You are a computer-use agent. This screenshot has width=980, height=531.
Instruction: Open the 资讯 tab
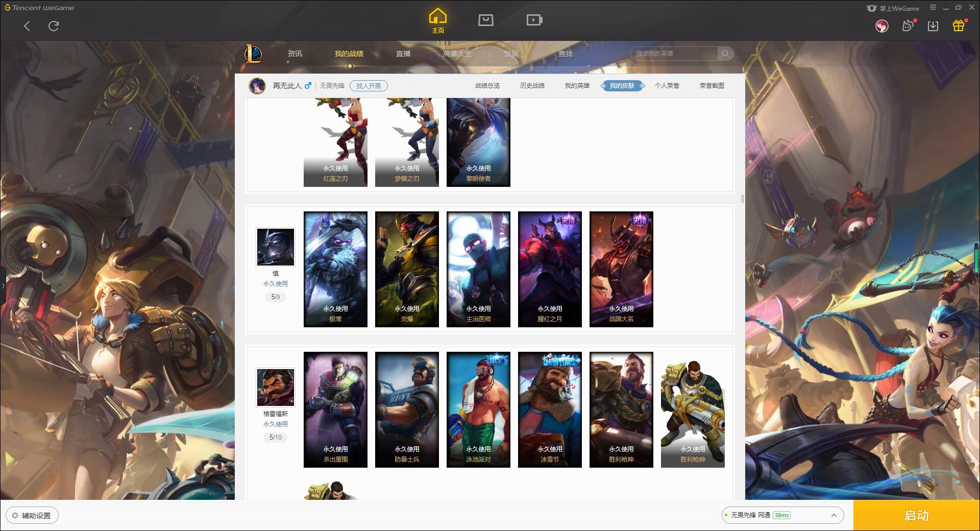pyautogui.click(x=295, y=54)
